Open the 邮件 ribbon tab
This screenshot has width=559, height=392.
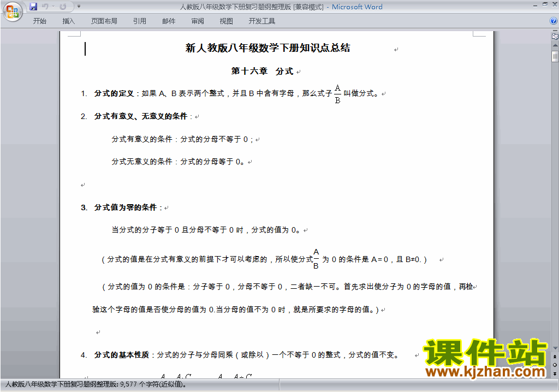coord(169,21)
